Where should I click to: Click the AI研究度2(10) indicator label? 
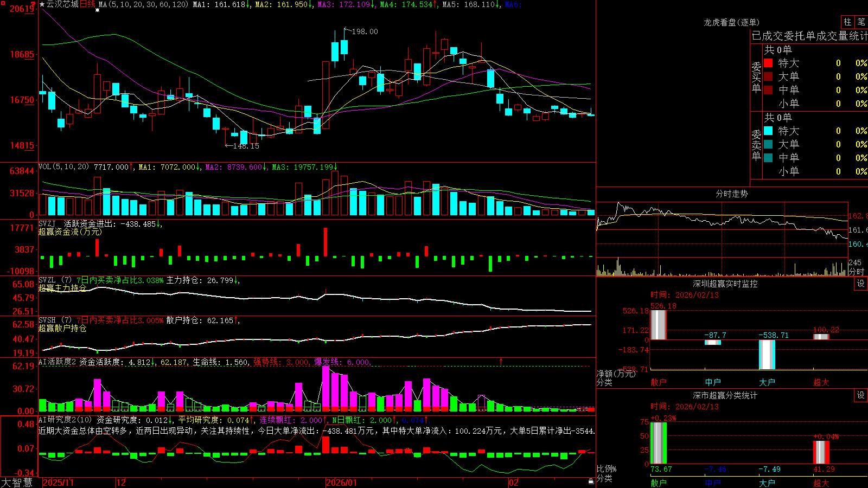click(65, 420)
